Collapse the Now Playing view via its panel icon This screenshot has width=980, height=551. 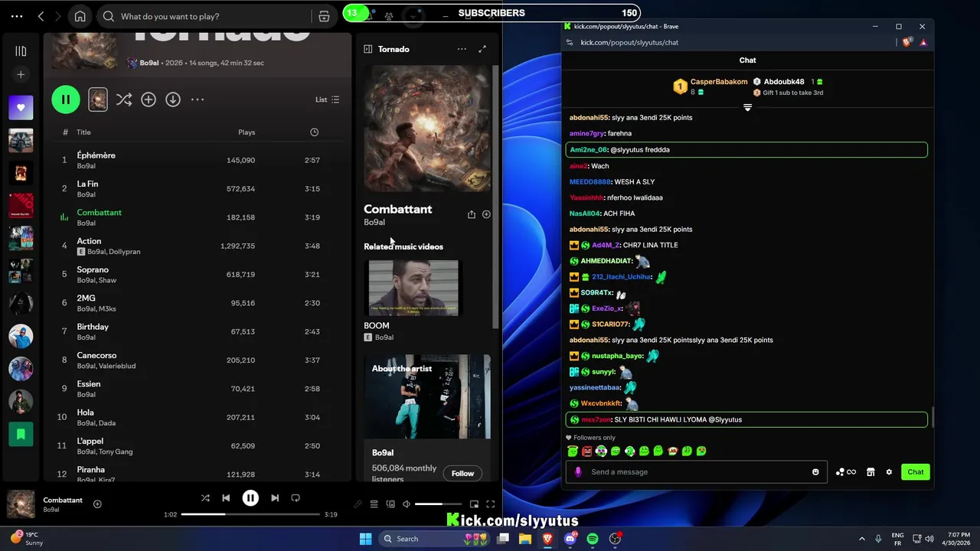pyautogui.click(x=368, y=49)
